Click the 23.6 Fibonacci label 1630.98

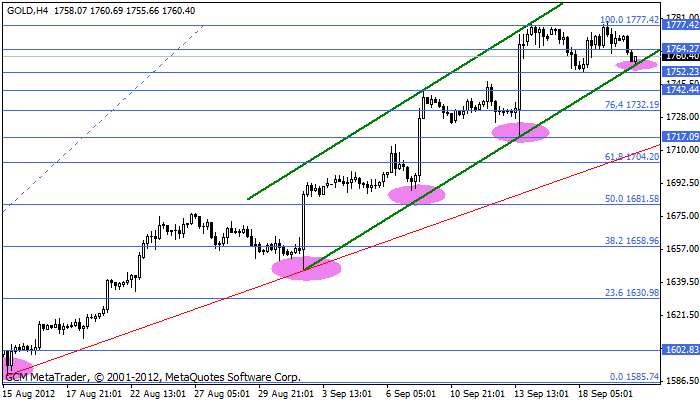(x=632, y=293)
